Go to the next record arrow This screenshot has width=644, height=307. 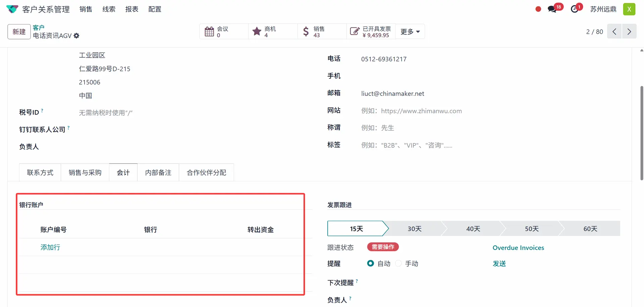click(x=629, y=32)
